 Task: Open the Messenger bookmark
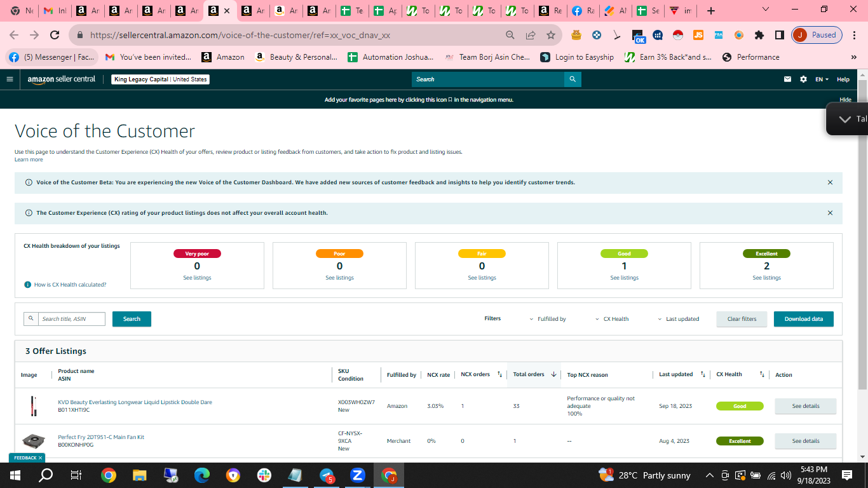tap(52, 57)
